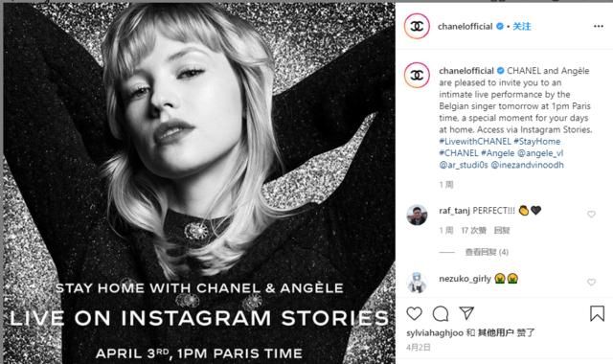Save post with bookmark icon
This screenshot has width=613, height=364.
click(x=597, y=313)
